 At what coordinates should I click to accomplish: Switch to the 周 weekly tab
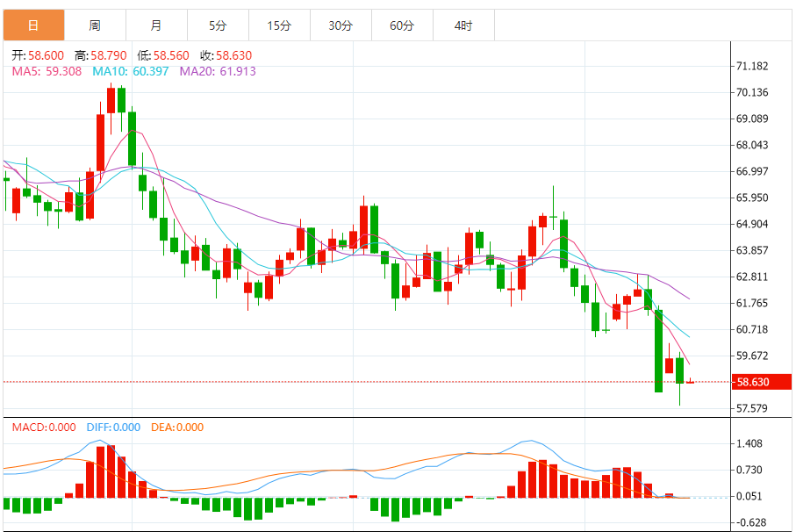pos(95,25)
